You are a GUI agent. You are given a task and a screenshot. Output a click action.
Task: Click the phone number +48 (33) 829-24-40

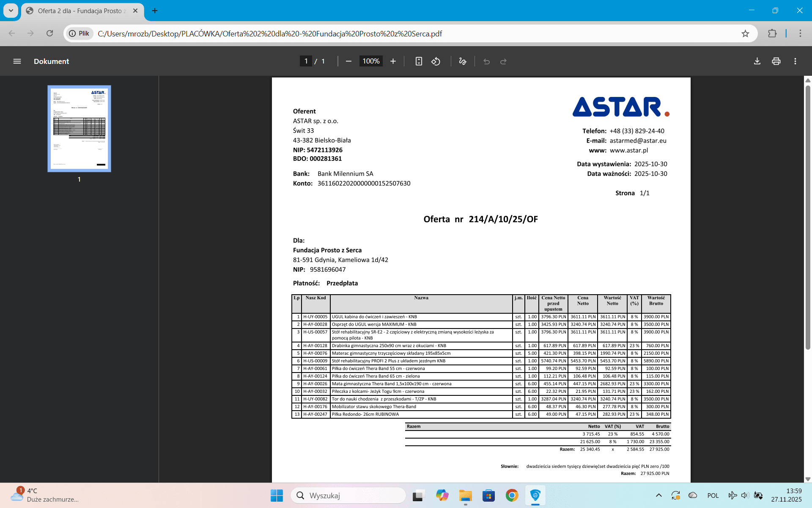pos(637,131)
